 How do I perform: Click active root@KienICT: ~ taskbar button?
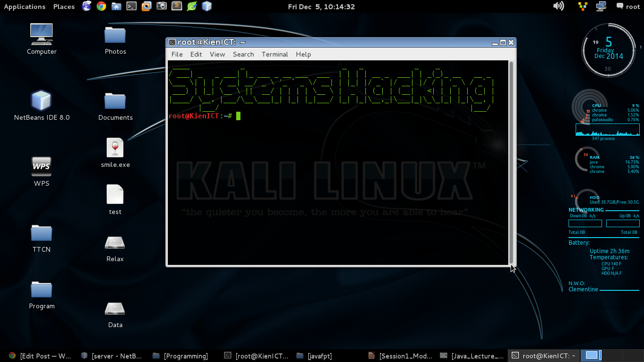544,356
